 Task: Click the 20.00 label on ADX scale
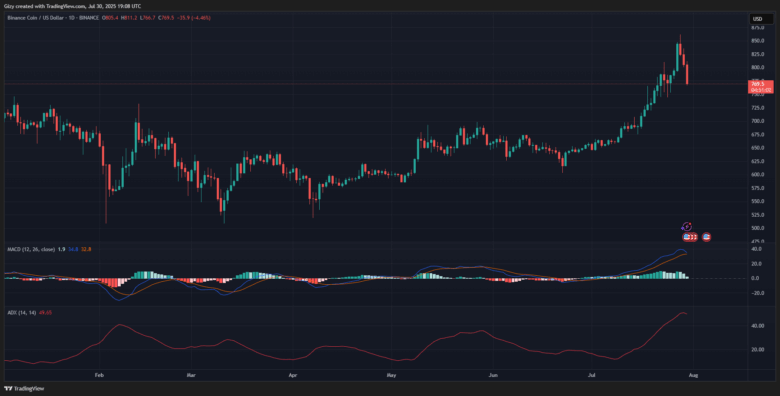(758, 349)
